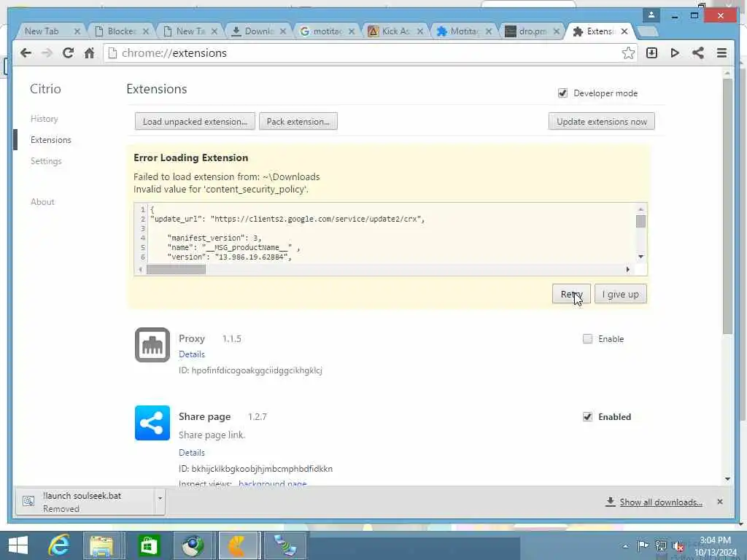Open the background page inspect link
Image resolution: width=747 pixels, height=560 pixels.
273,483
